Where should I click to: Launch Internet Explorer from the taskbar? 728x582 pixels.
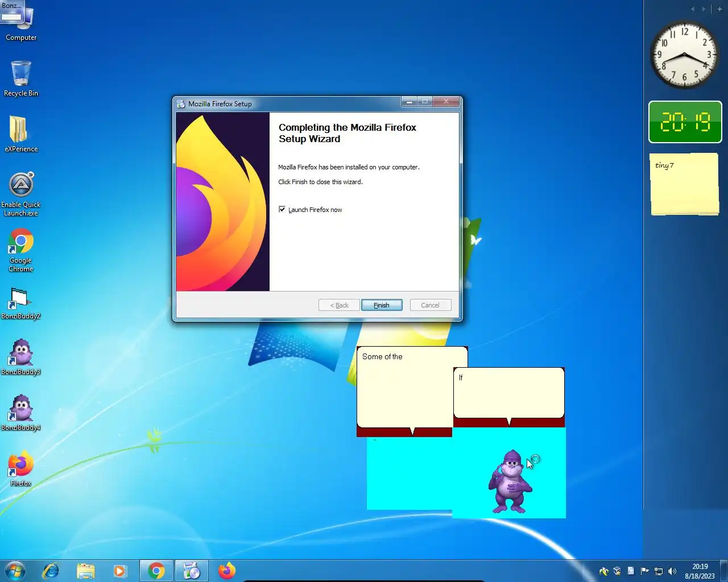pos(51,571)
